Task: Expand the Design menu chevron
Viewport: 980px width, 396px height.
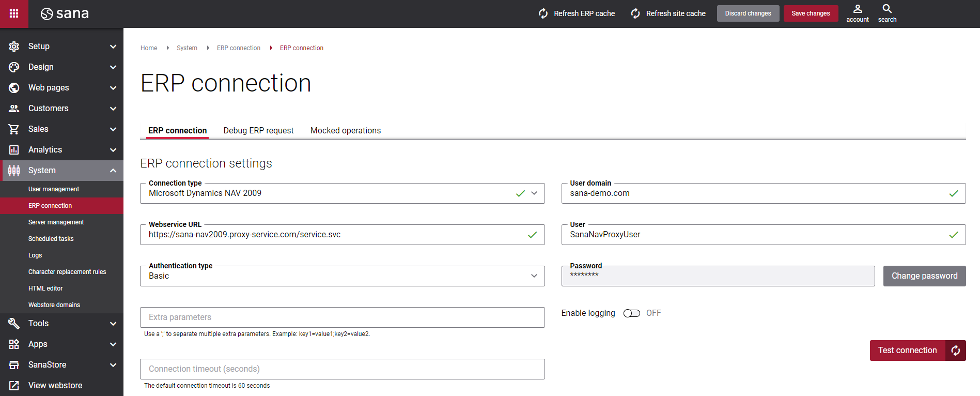Action: pos(113,67)
